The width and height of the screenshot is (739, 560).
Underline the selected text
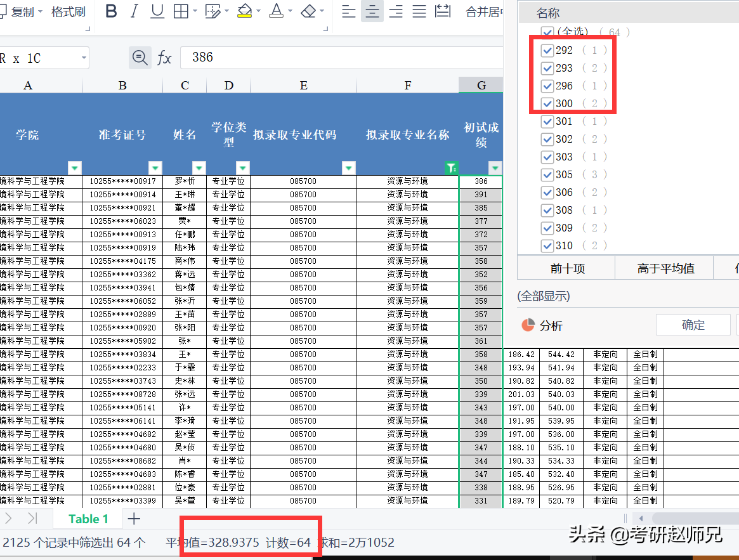156,11
